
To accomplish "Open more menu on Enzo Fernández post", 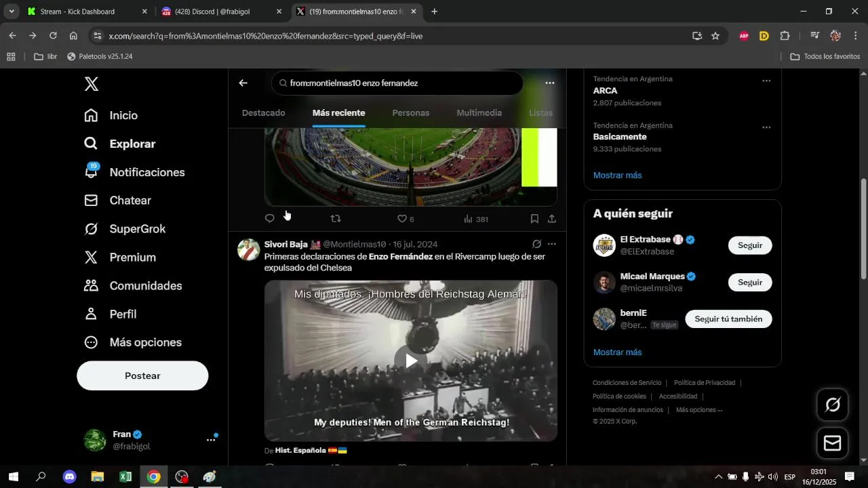I will [x=552, y=244].
